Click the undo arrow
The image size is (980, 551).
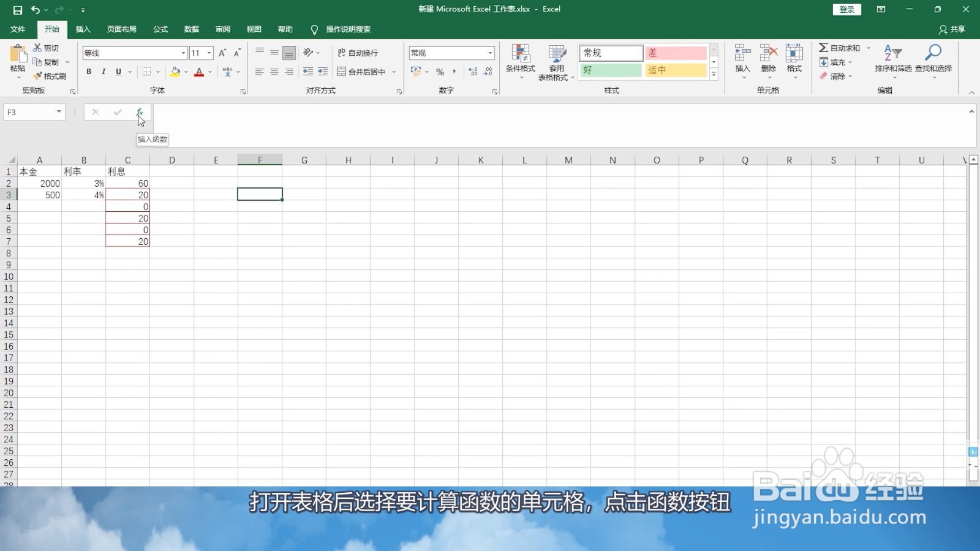point(36,10)
